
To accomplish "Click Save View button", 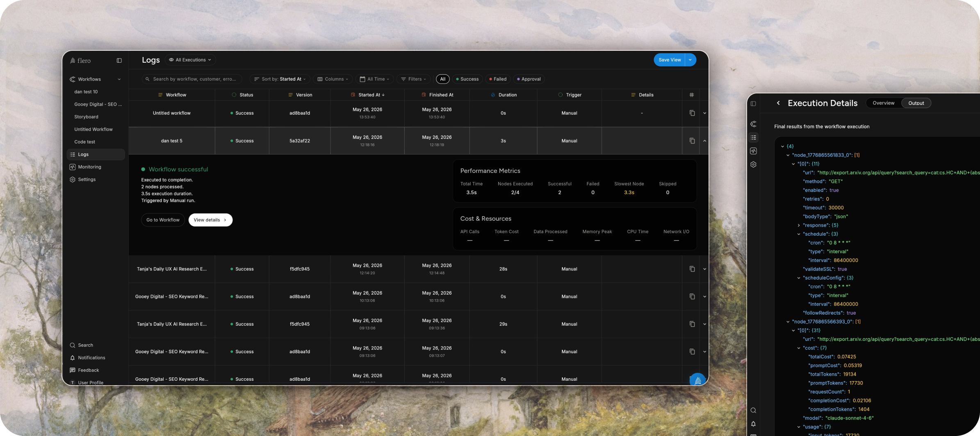I will click(x=670, y=60).
